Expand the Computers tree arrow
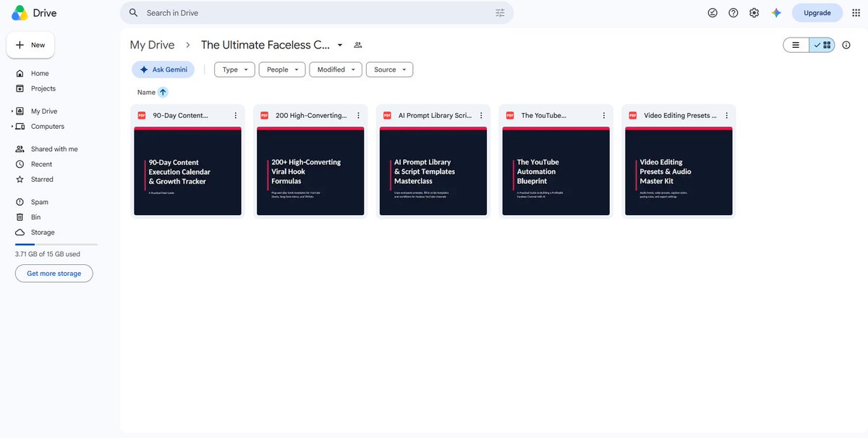Screen dimensions: 868x438 point(12,127)
